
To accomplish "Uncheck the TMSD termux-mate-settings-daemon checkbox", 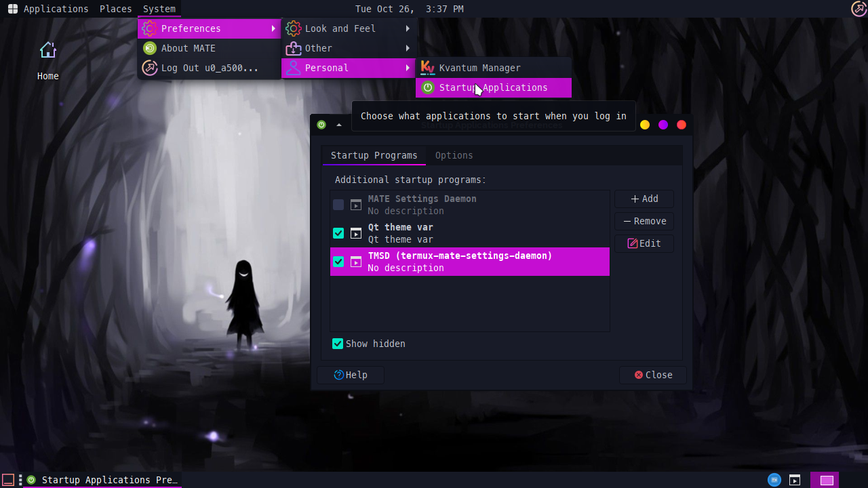I will tap(338, 262).
